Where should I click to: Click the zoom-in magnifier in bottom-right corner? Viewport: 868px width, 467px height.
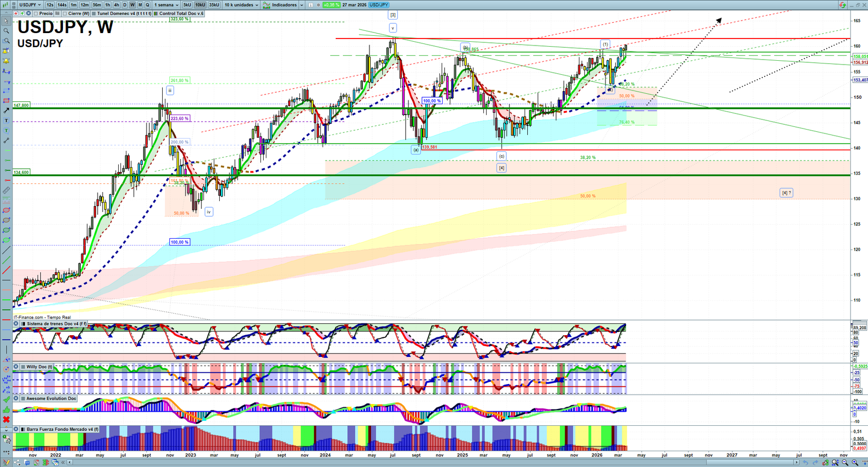[x=855, y=463]
